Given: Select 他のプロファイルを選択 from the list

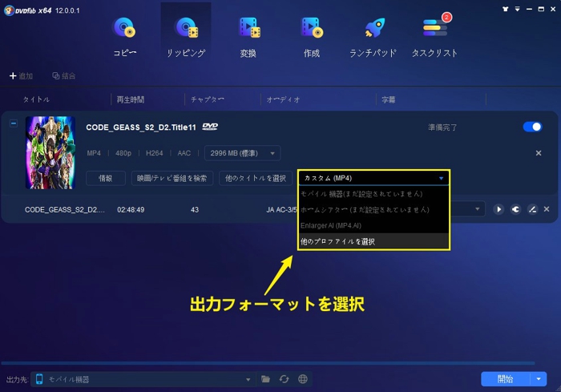Looking at the screenshot, I should coord(373,241).
